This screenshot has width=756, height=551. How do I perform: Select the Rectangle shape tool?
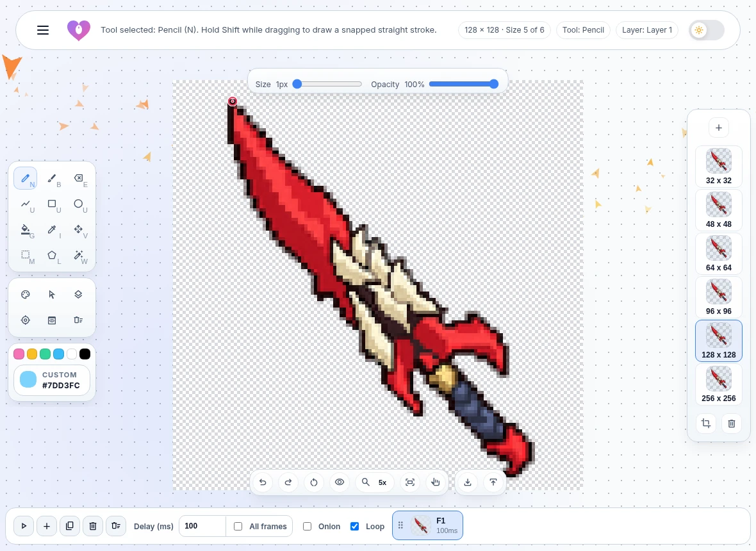[x=52, y=204]
